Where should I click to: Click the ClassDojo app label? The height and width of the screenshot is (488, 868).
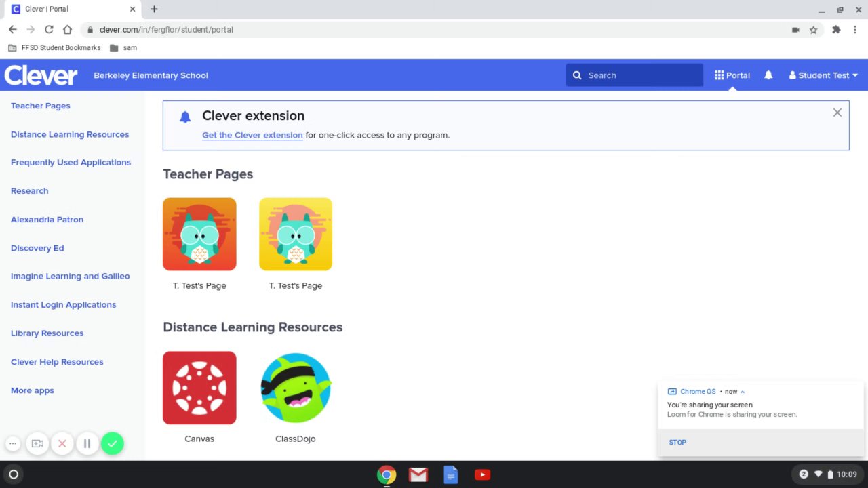(x=296, y=439)
